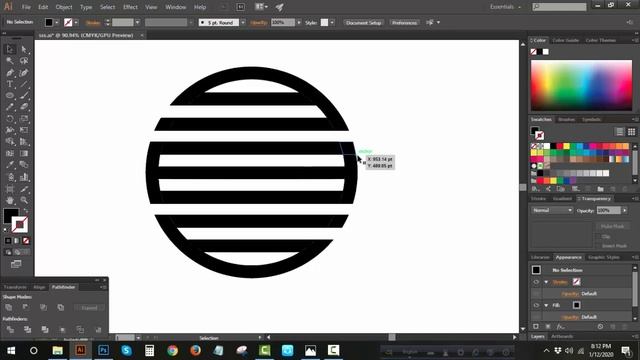Click the Divide pathfinder icon
This screenshot has width=640, height=360.
(10, 329)
